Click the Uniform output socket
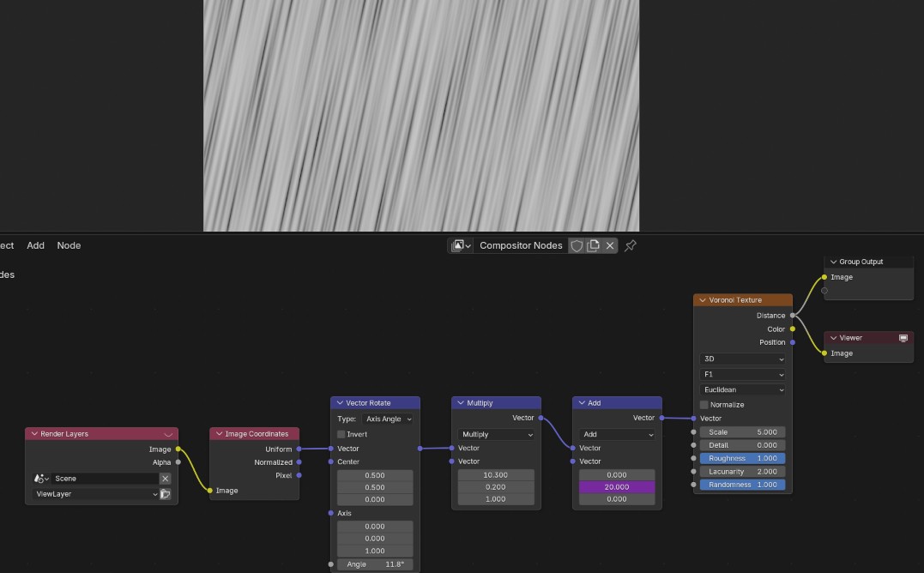 tap(299, 449)
